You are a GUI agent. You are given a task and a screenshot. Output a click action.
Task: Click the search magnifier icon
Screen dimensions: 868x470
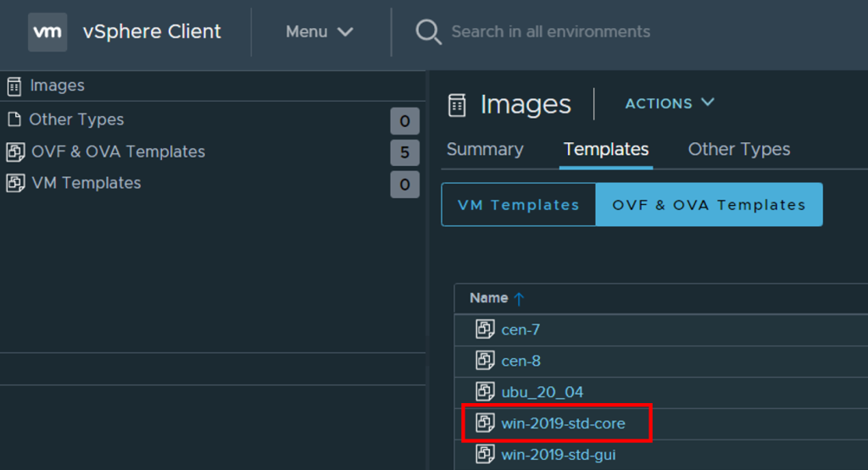[428, 32]
